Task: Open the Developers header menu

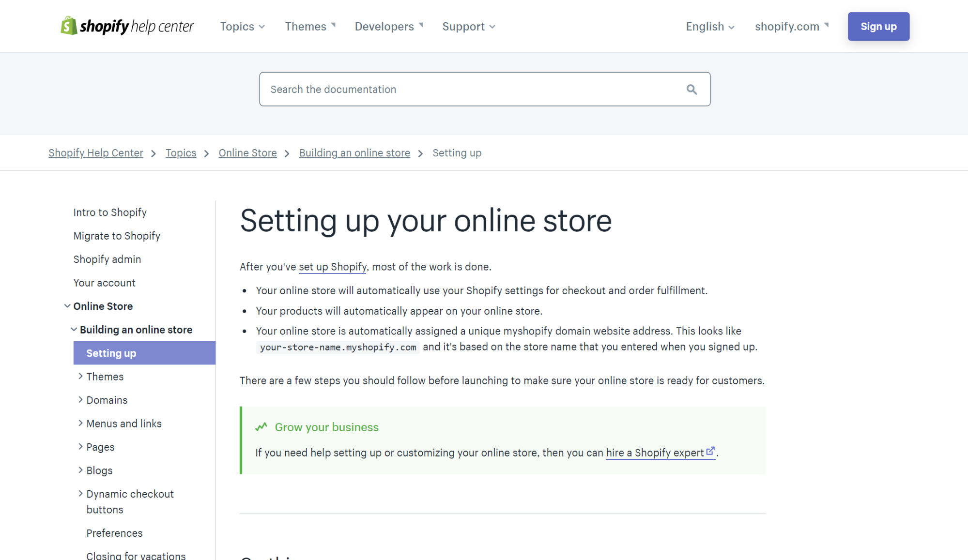Action: pos(389,27)
